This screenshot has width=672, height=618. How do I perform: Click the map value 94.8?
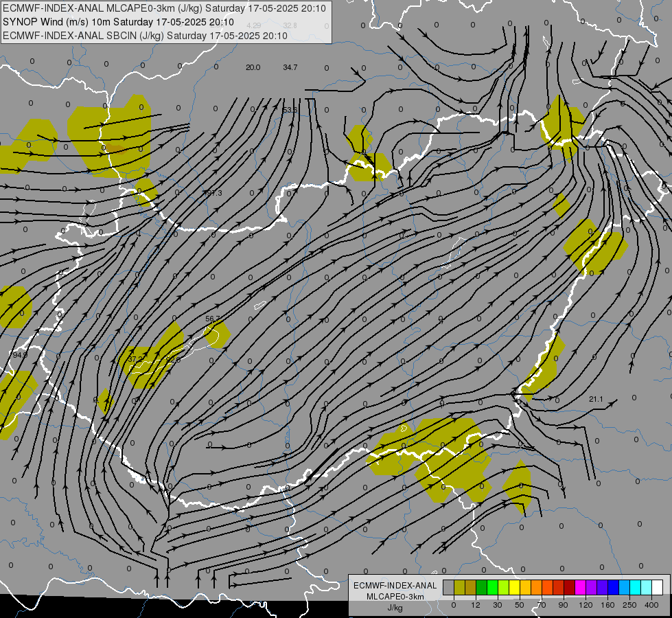(20, 355)
